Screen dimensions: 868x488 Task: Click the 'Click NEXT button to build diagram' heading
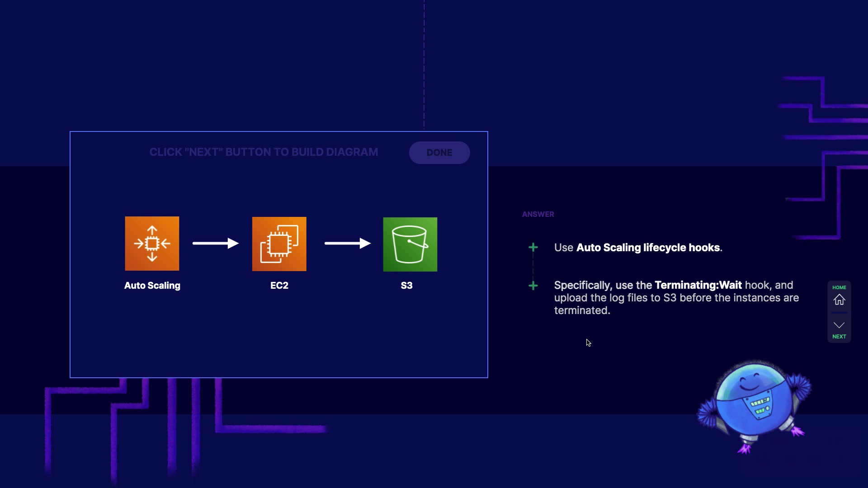tap(264, 152)
